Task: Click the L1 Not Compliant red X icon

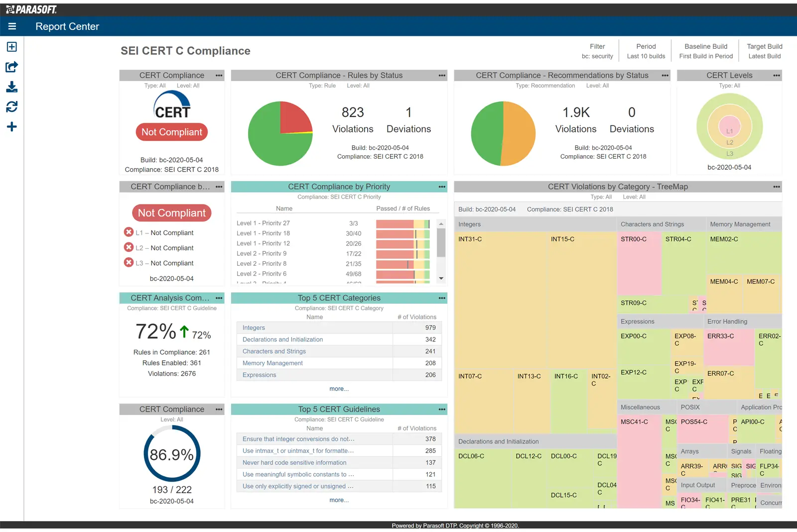Action: (129, 232)
